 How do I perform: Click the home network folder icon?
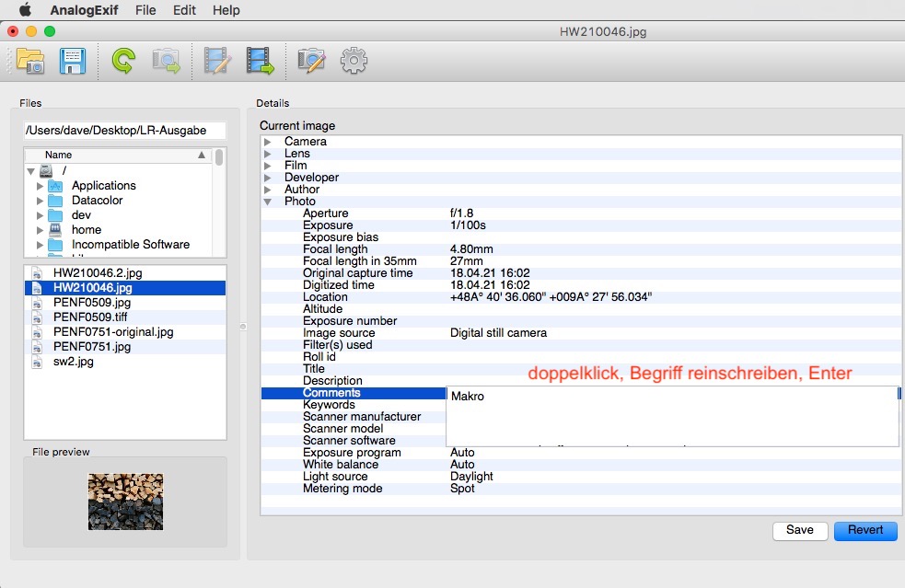coord(55,230)
